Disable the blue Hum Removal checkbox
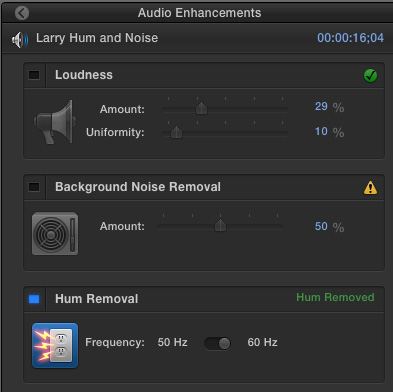 pos(34,299)
